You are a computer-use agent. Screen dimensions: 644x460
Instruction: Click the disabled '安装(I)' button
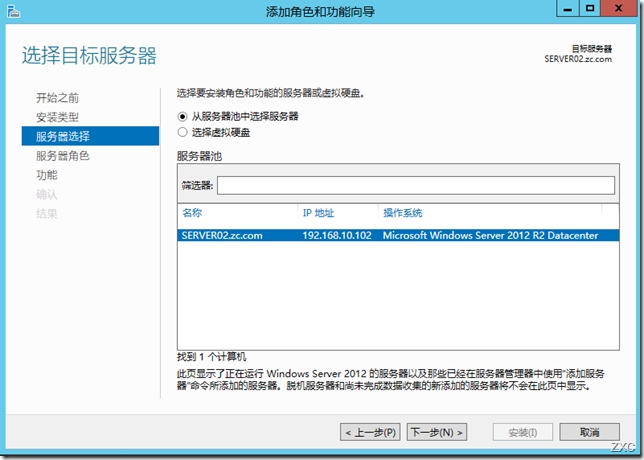pos(523,432)
